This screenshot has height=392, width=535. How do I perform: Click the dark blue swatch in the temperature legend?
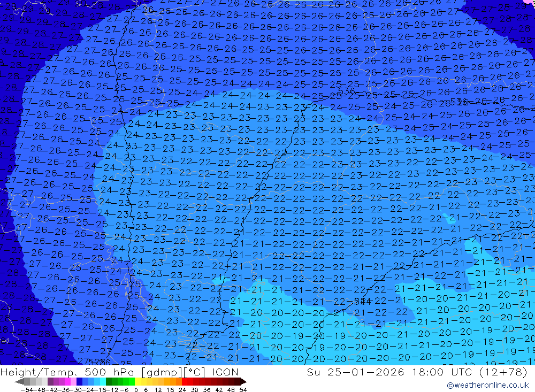79,381
